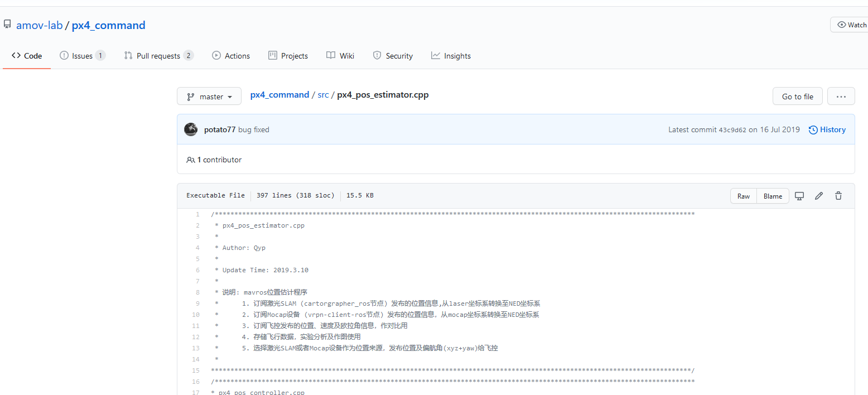Select line number 1 in the code
The height and width of the screenshot is (395, 868).
coord(197,214)
